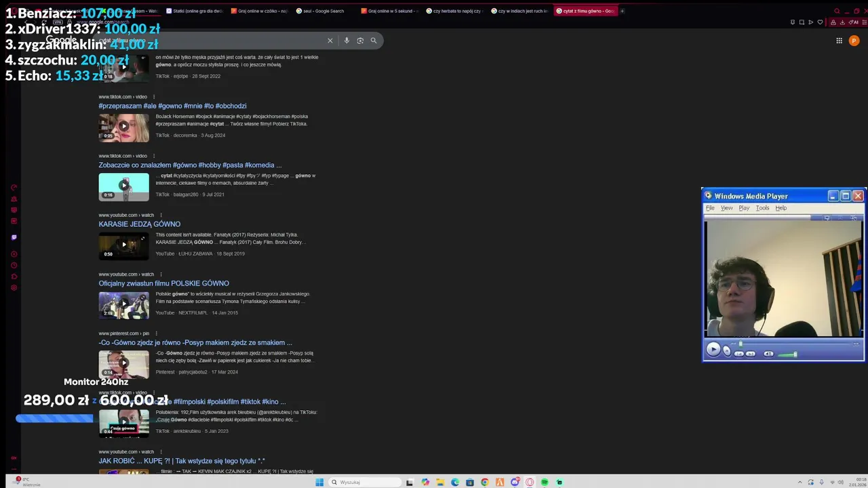This screenshot has width=868, height=488.
Task: Open the Google apps grid
Action: (x=839, y=41)
